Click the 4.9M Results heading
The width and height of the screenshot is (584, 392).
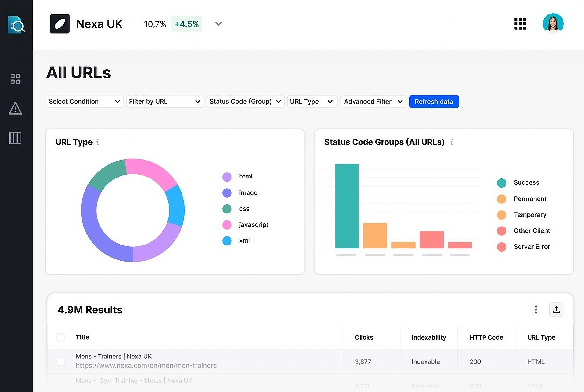(90, 310)
